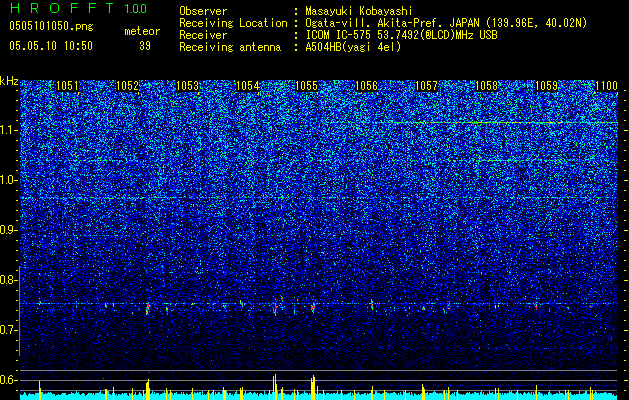Click the 'meteor' counter label
The height and width of the screenshot is (400, 629).
142,31
